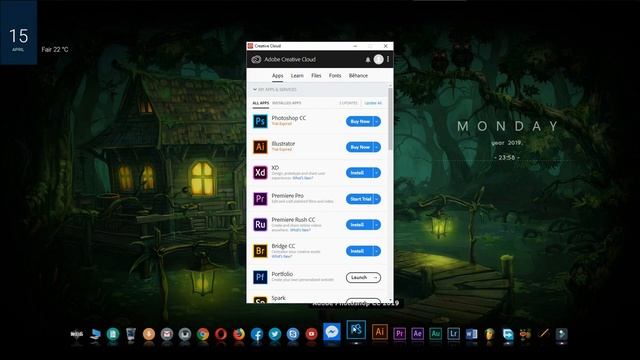
Task: Open notifications bell in Creative Cloud header
Action: (x=368, y=60)
